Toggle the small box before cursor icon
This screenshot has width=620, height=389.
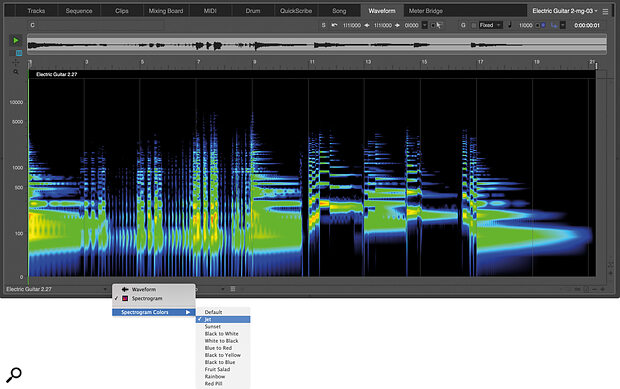pos(433,25)
